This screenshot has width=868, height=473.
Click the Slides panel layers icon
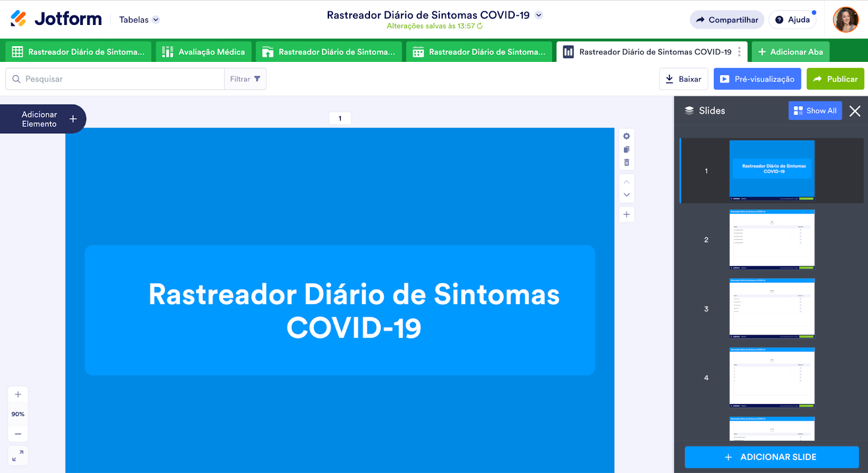pyautogui.click(x=689, y=111)
